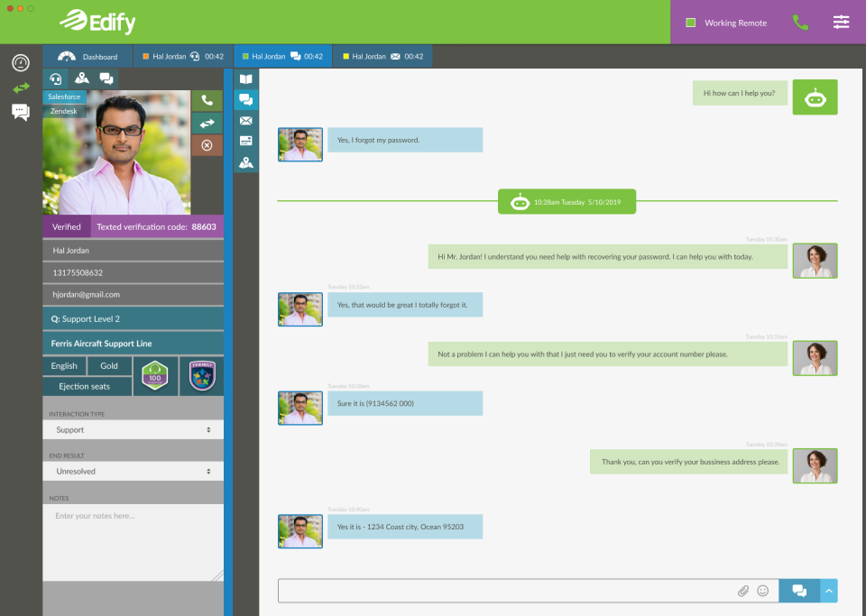Switch to the Dashboard tab
866x616 pixels.
[88, 56]
